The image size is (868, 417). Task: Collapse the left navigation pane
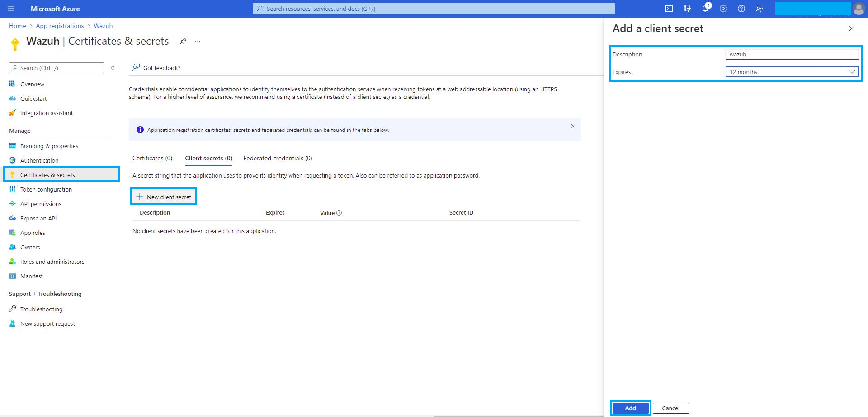coord(113,68)
